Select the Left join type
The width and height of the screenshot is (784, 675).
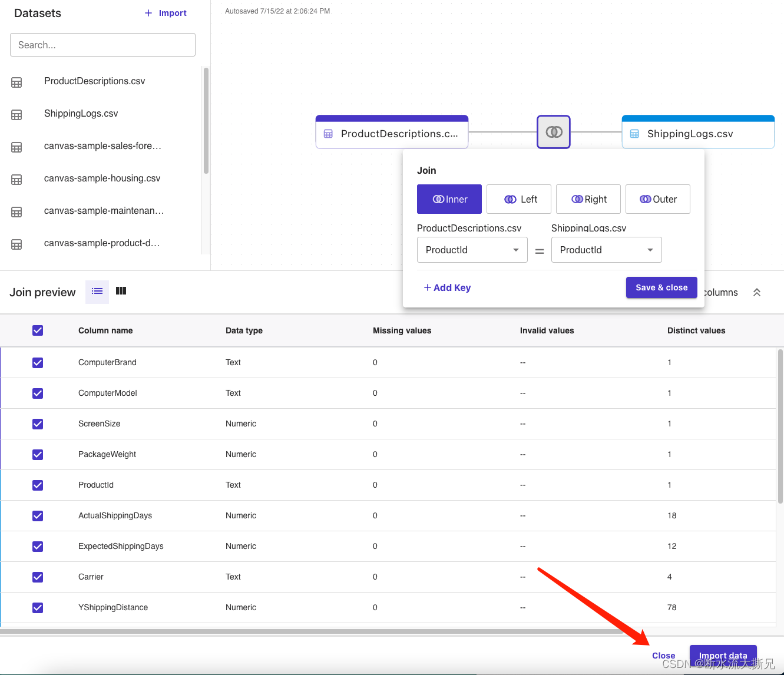(519, 199)
